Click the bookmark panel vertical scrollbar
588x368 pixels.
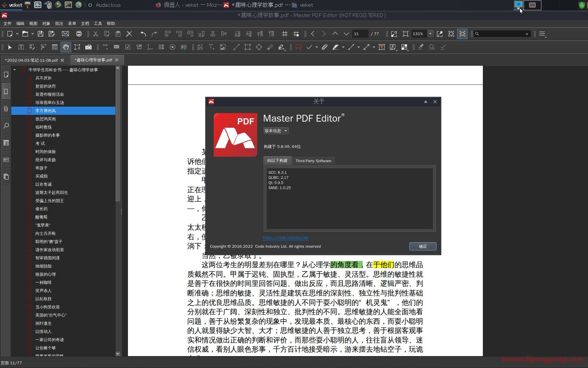[x=118, y=136]
